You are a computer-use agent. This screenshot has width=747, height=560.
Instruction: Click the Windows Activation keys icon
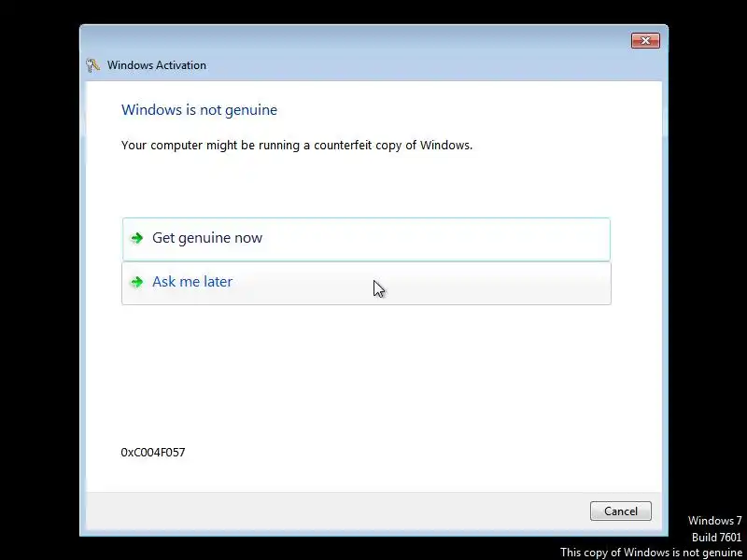(92, 65)
